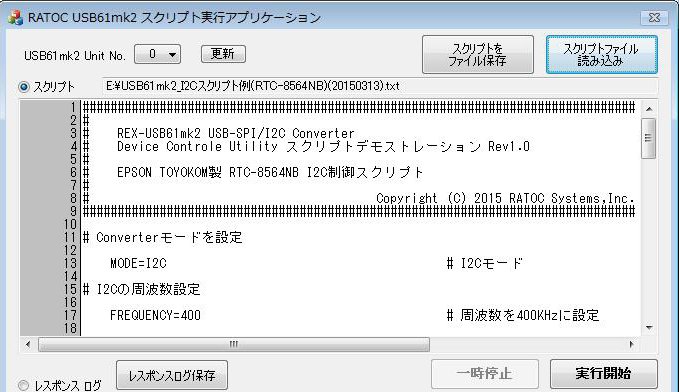Click 'EPSON TOYOKOM製 RTC-8564NB' line

click(270, 172)
